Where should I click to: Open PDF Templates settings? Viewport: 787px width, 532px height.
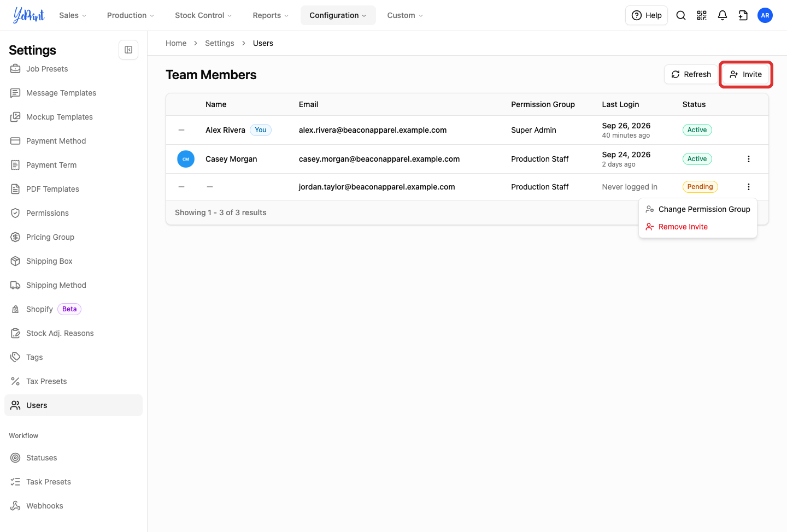click(x=73, y=189)
